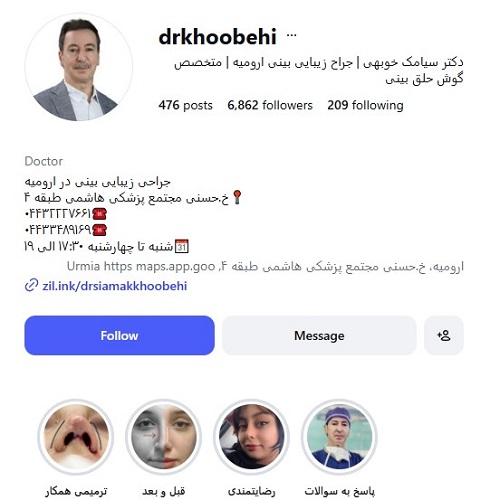Click the Urmia maps address line
Screen dimensions: 500x500
coord(265,267)
